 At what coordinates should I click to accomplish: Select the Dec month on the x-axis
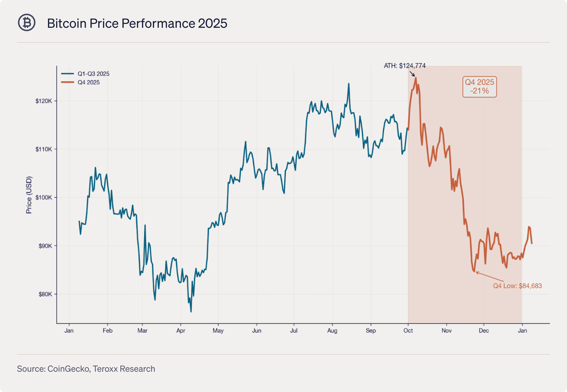pyautogui.click(x=484, y=331)
